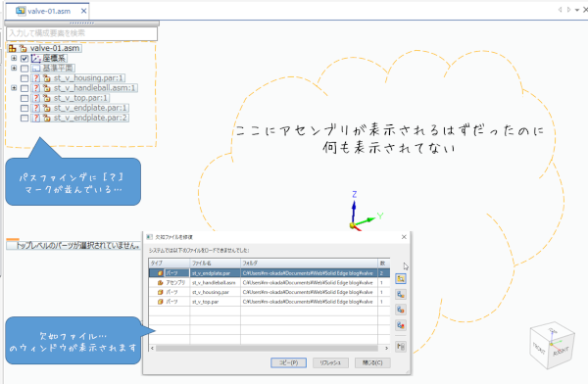Click the assembly icon in the st_v_handleball.asm dialog row
This screenshot has height=384, width=588.
[160, 282]
